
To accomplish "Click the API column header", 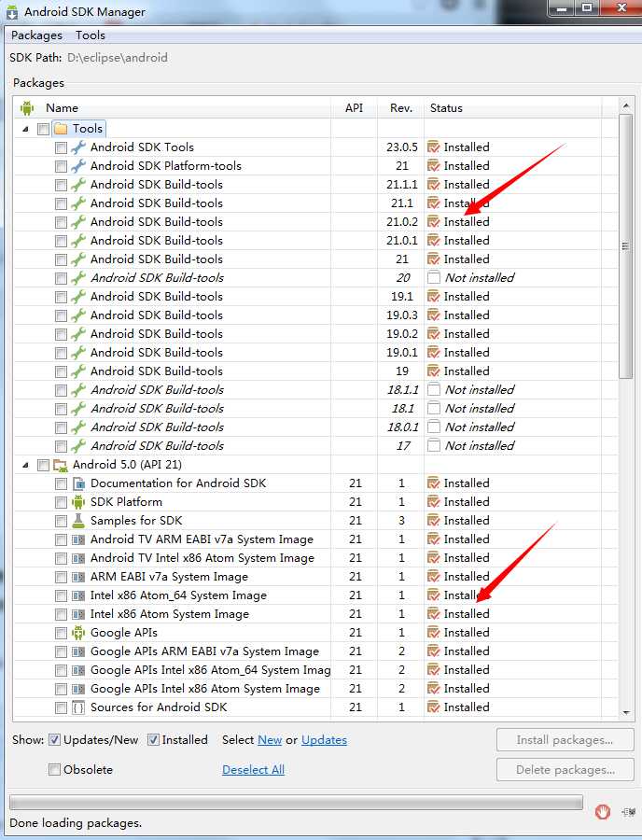I will coord(354,108).
